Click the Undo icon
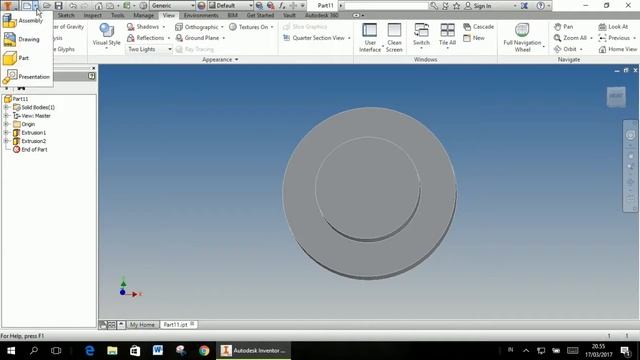Screen dimensions: 640x360 [73, 6]
